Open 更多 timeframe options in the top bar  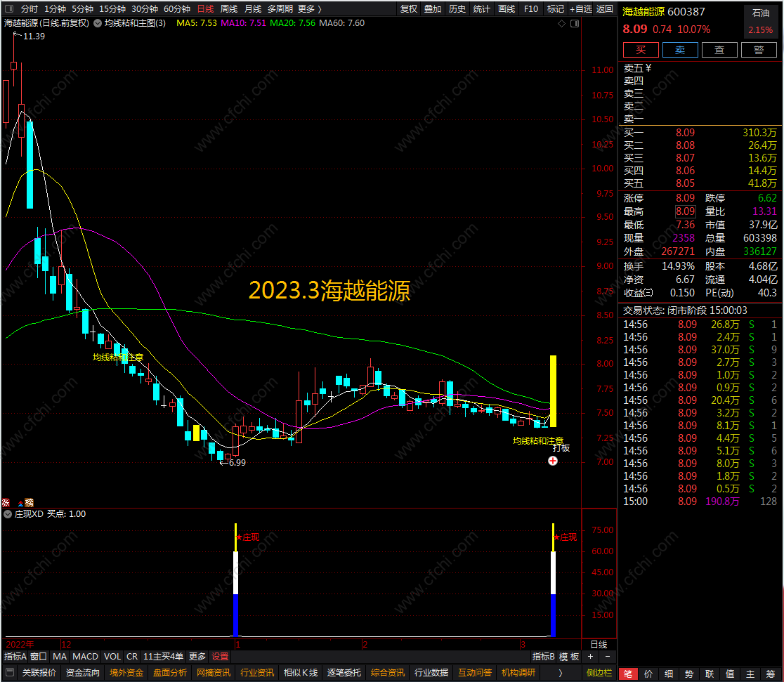[x=309, y=9]
